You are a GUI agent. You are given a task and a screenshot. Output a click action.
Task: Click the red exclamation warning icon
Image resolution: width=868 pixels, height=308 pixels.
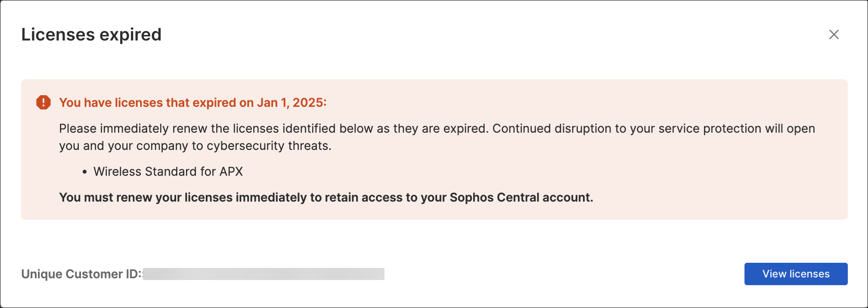click(x=43, y=103)
